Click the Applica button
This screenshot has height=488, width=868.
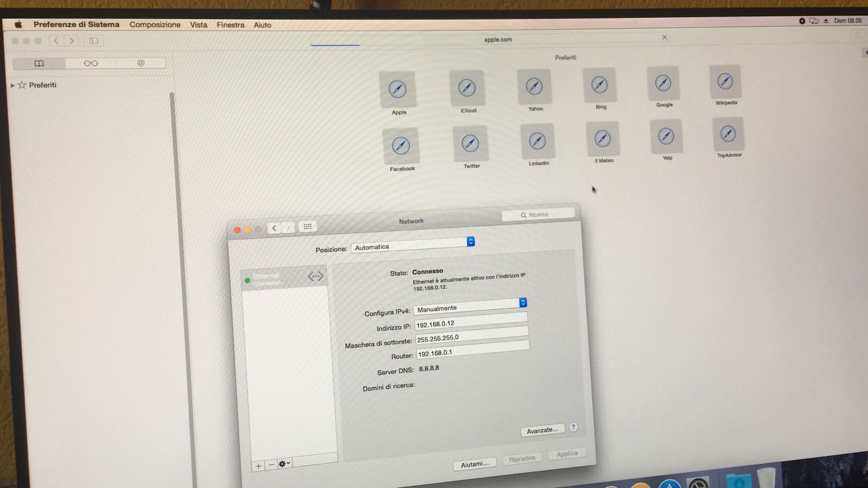pos(567,454)
